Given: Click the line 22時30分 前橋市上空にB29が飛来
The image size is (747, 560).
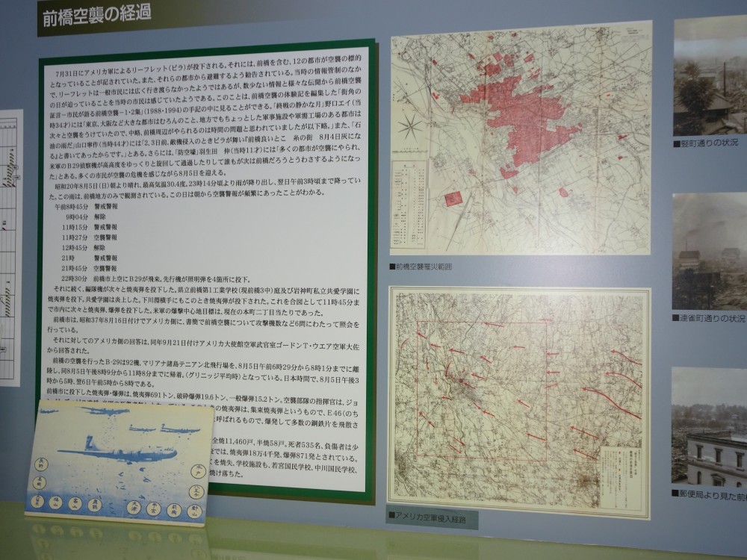Looking at the screenshot, I should (x=156, y=279).
